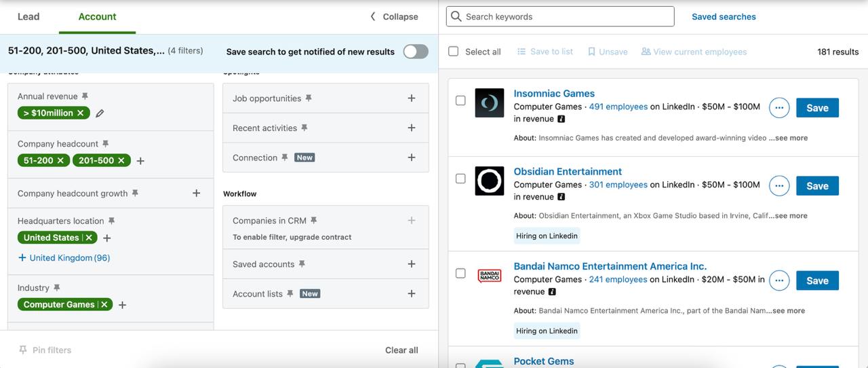Collapse the filters panel

(393, 16)
